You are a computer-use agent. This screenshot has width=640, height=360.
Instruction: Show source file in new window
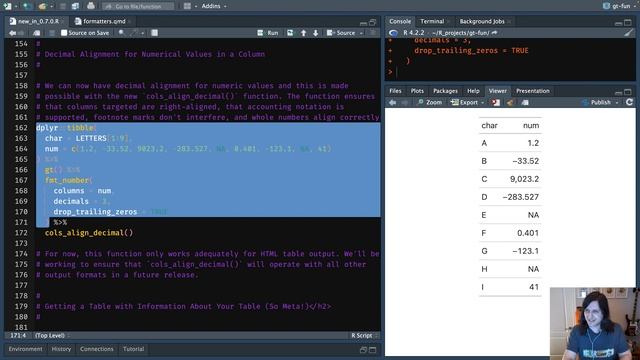click(x=37, y=33)
